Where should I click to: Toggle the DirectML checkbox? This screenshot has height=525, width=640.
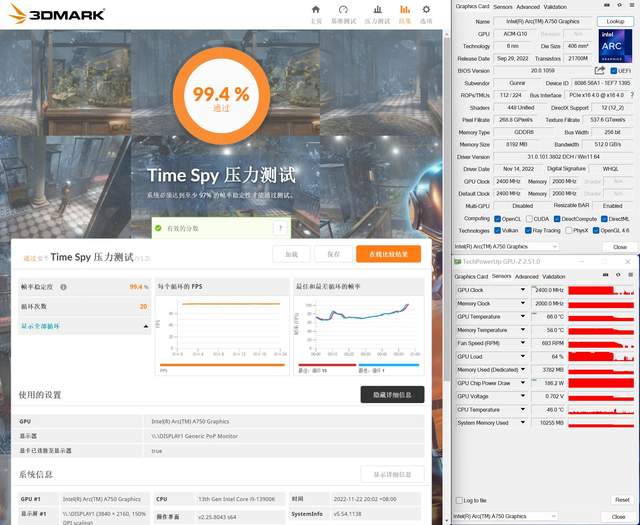(x=604, y=219)
